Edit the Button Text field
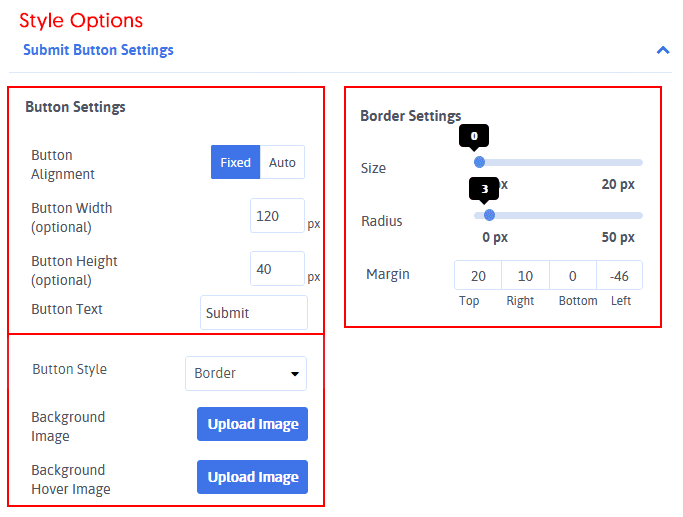The height and width of the screenshot is (517, 683). (253, 313)
